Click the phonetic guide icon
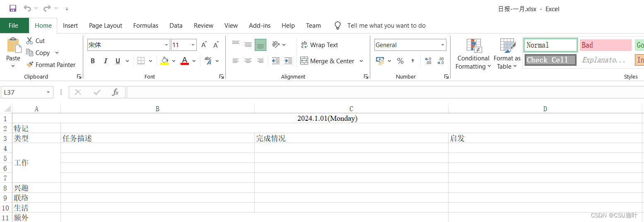The width and height of the screenshot is (644, 222). [x=208, y=61]
